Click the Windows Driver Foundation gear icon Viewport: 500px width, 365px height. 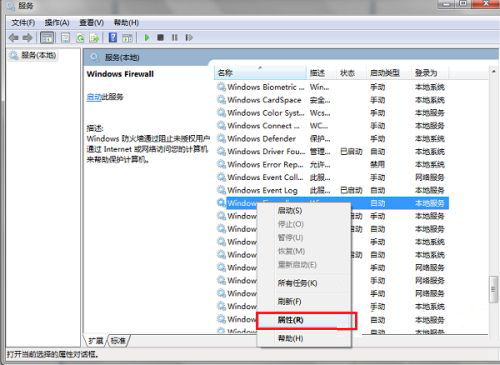click(221, 151)
